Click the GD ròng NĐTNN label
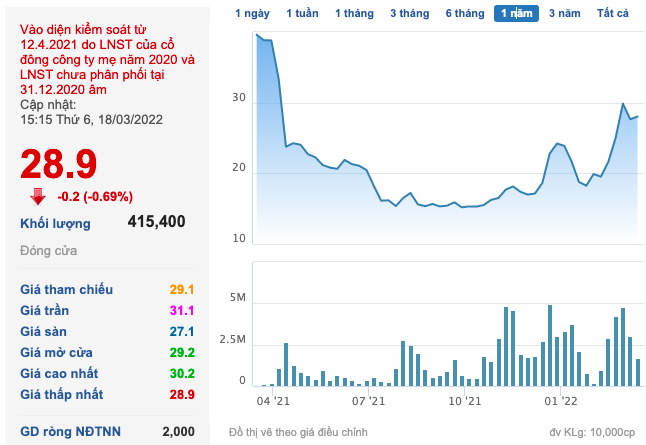646x445 pixels. [x=67, y=431]
